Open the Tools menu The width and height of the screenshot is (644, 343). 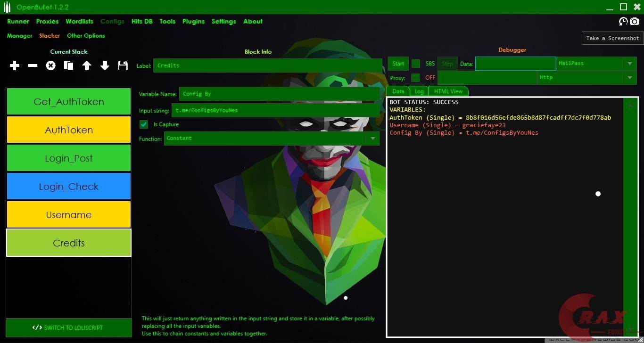tap(167, 21)
